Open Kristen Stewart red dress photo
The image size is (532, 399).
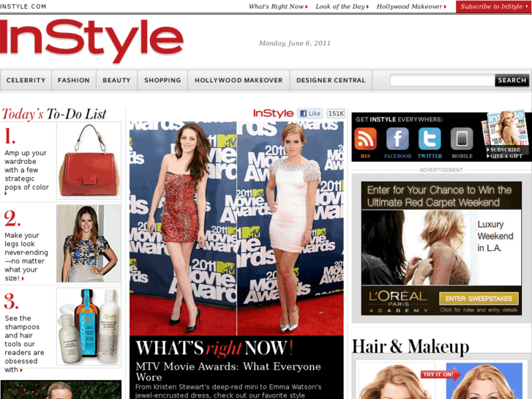[x=183, y=228]
